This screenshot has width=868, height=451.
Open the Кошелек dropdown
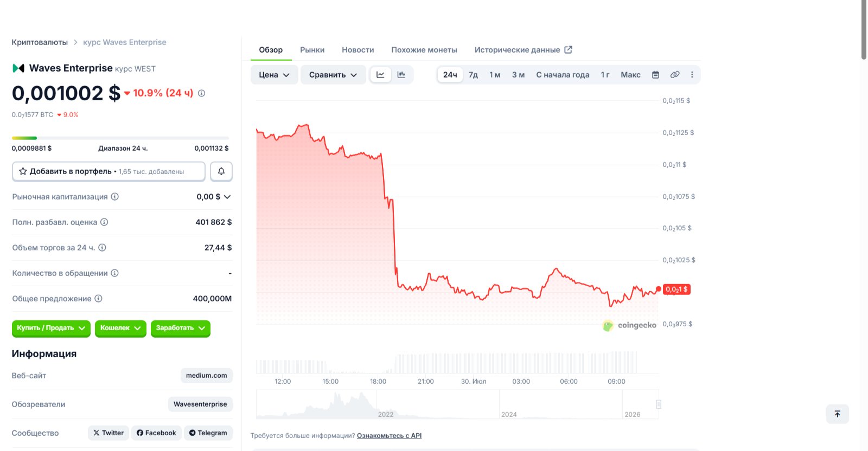120,328
